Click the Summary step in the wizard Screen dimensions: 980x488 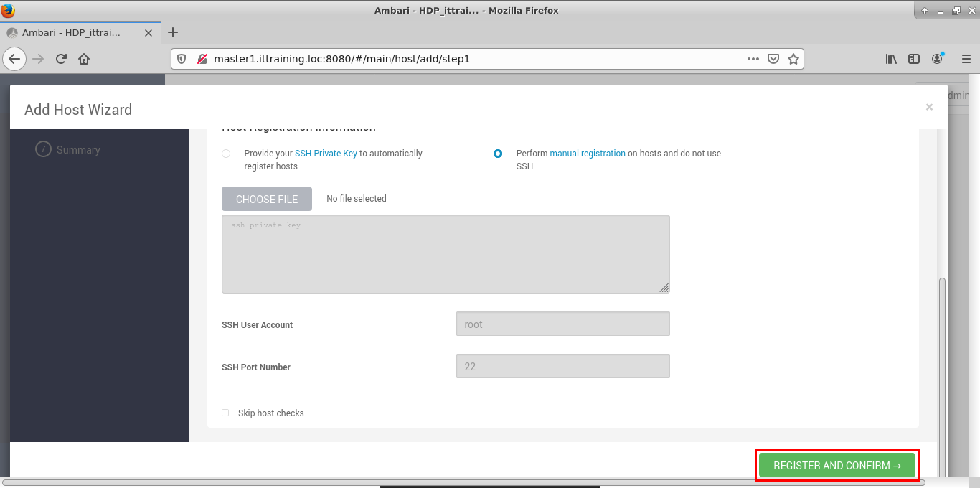(78, 150)
